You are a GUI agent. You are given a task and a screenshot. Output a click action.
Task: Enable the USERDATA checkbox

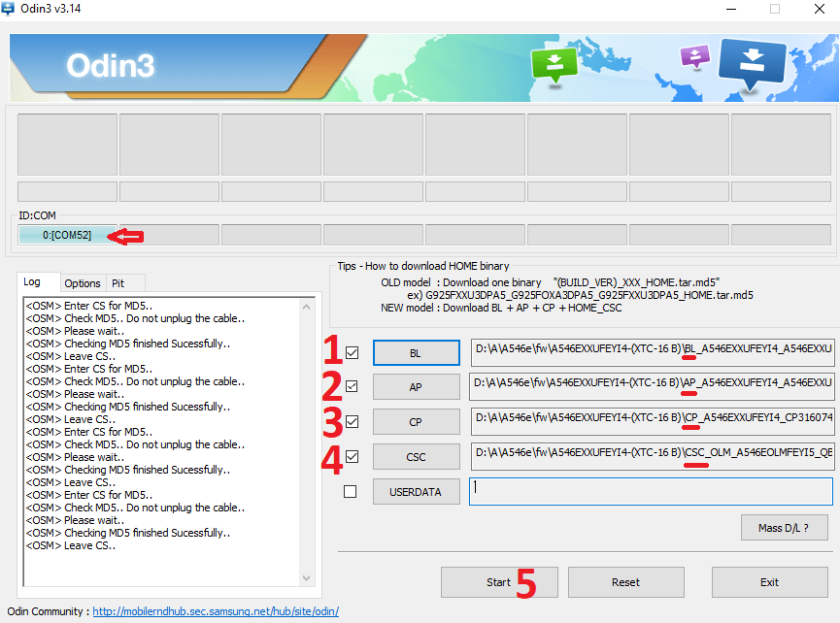tap(351, 492)
